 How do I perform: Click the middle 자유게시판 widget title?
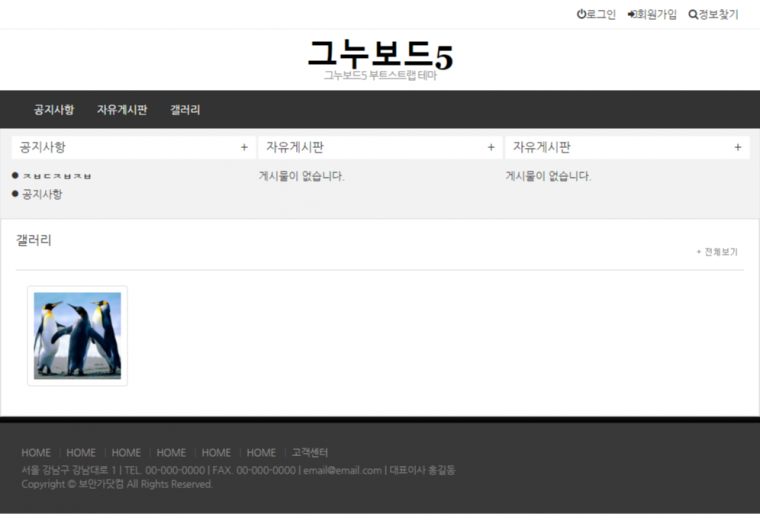click(295, 147)
